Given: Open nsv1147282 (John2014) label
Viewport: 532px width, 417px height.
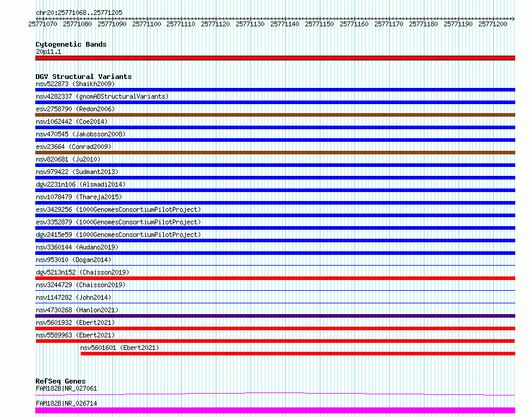Looking at the screenshot, I should (x=74, y=297).
